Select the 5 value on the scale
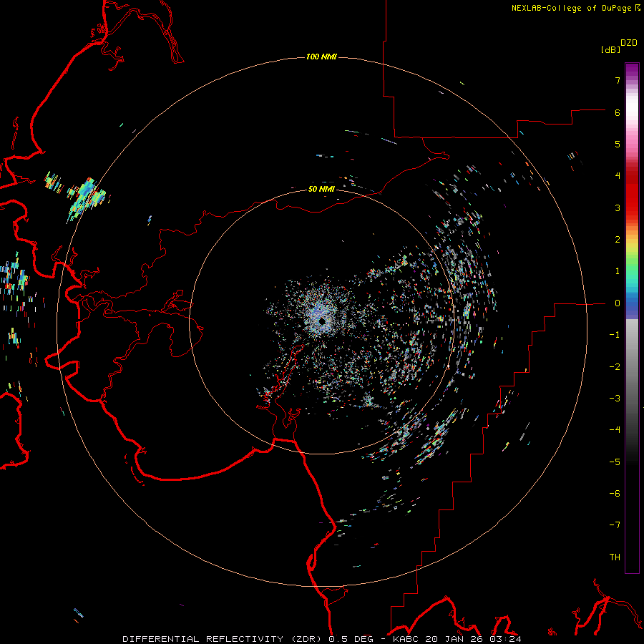644x644 pixels. pyautogui.click(x=618, y=144)
